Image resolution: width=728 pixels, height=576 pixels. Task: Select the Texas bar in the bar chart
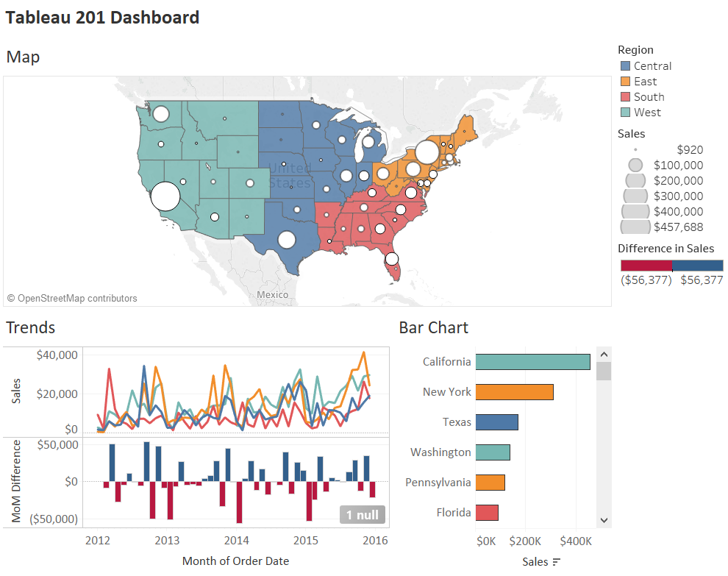coord(496,422)
